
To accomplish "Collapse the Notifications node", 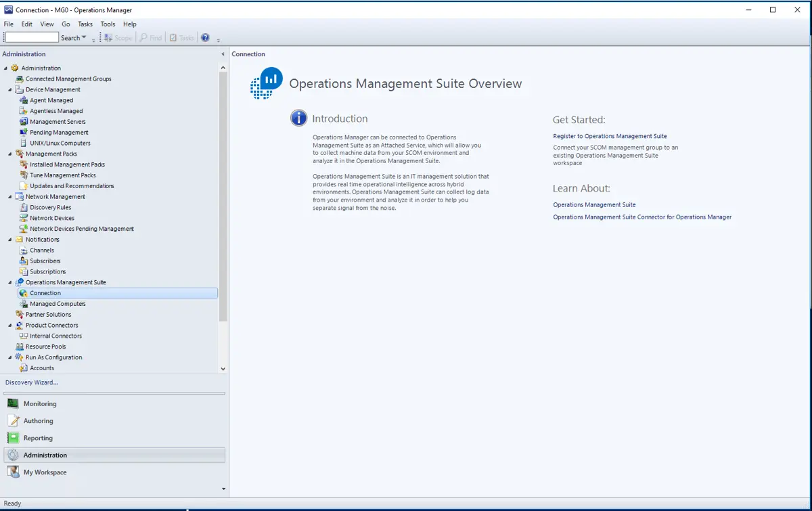I will [x=10, y=240].
